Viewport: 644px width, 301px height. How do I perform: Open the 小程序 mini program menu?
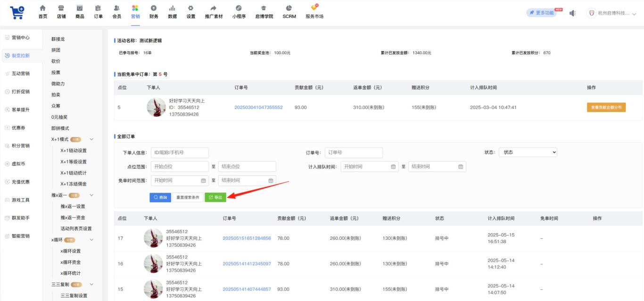(239, 12)
